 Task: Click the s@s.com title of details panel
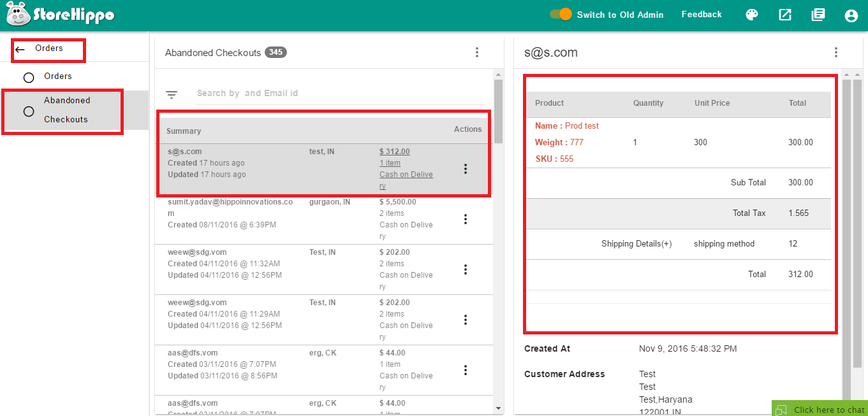pos(551,53)
